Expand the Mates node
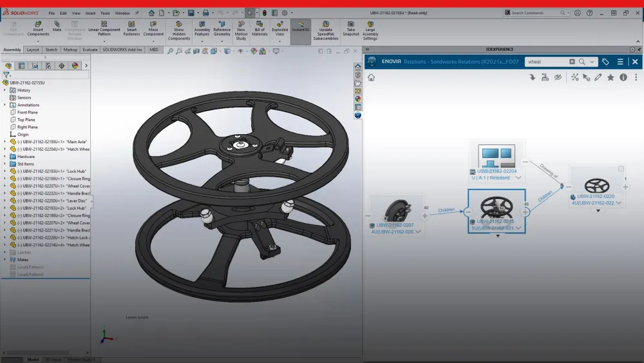Screen dimensions: 644x363 click(x=5, y=260)
